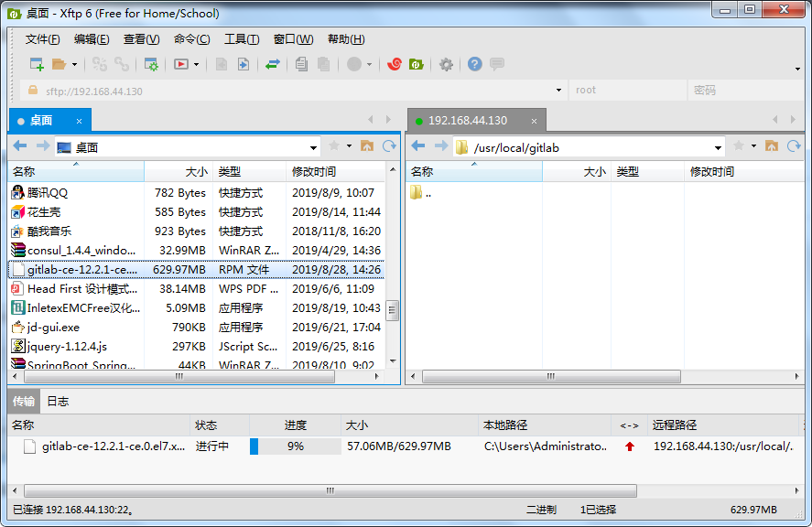
Task: Open the local pane bookmark star dropdown
Action: pyautogui.click(x=349, y=146)
